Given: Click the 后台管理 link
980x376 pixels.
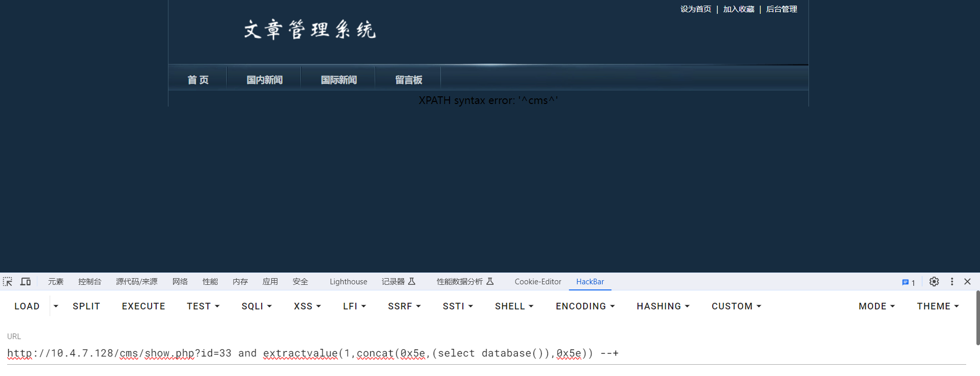Looking at the screenshot, I should point(781,9).
